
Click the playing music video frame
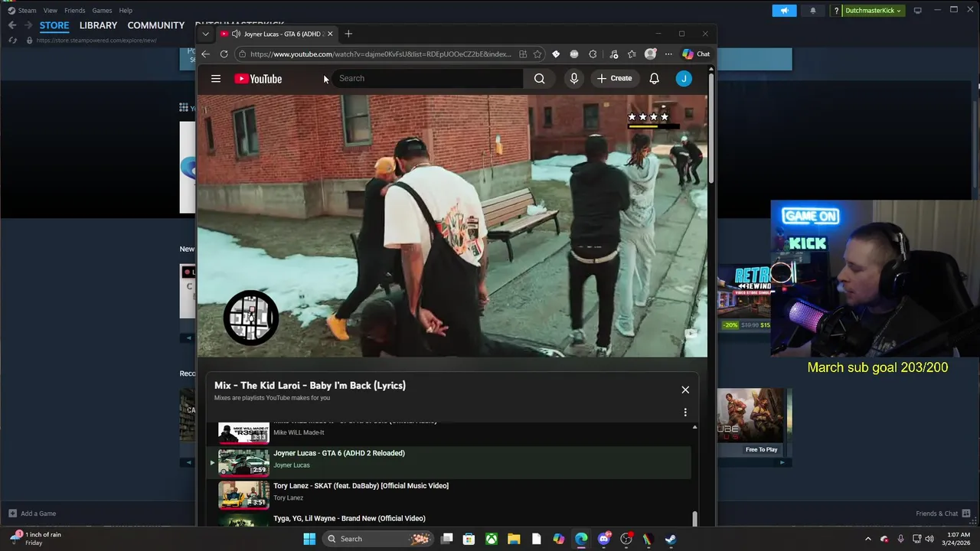click(x=452, y=226)
